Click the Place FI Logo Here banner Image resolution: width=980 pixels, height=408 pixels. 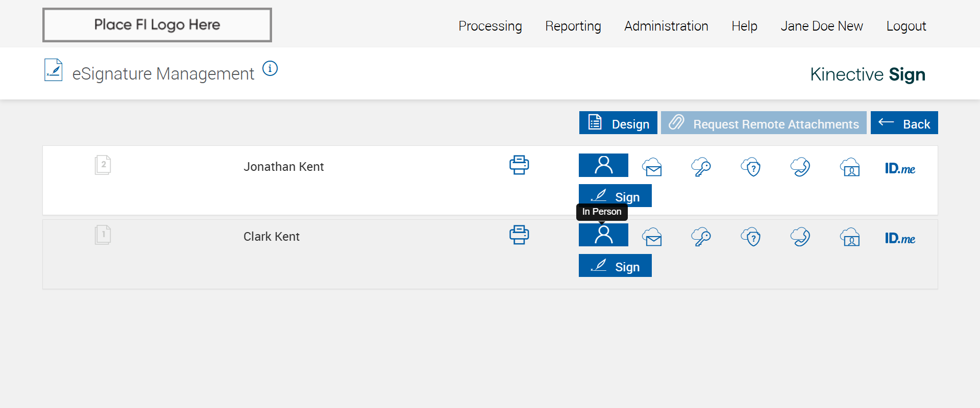(x=157, y=25)
